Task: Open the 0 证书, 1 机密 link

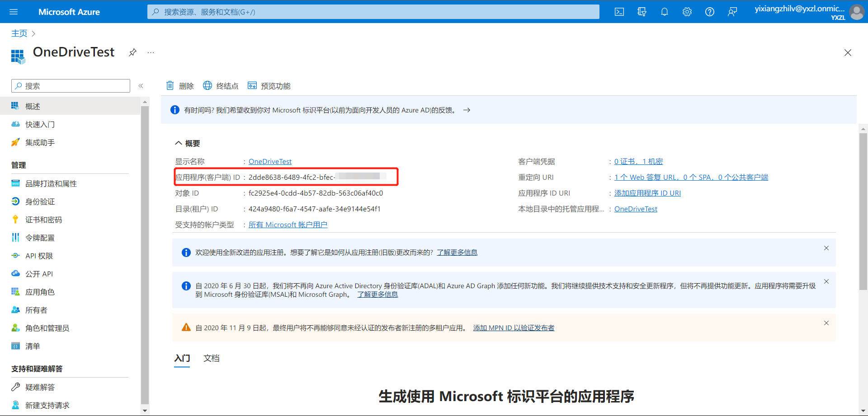Action: pos(638,161)
